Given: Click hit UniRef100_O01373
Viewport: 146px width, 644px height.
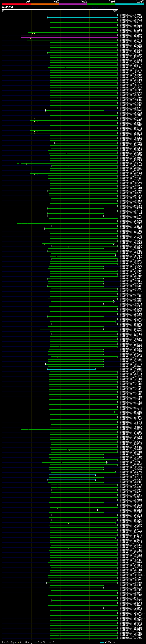Looking at the screenshot, I should coord(131,376).
